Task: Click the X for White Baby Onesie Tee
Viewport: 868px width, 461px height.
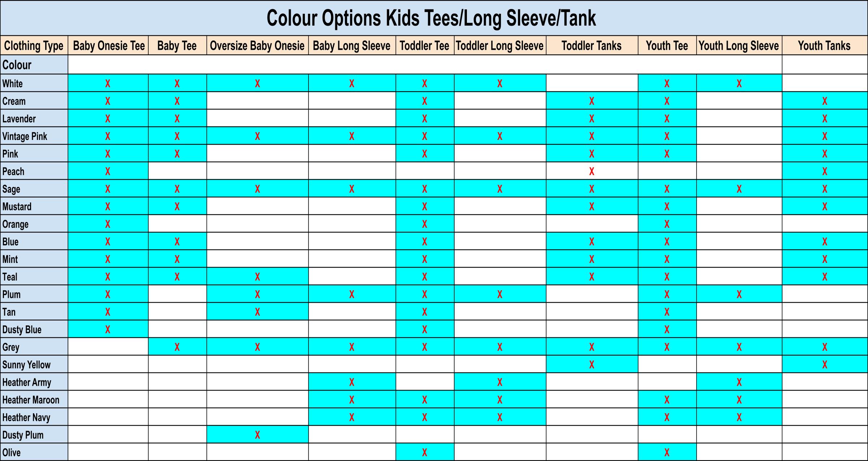Action: (108, 84)
